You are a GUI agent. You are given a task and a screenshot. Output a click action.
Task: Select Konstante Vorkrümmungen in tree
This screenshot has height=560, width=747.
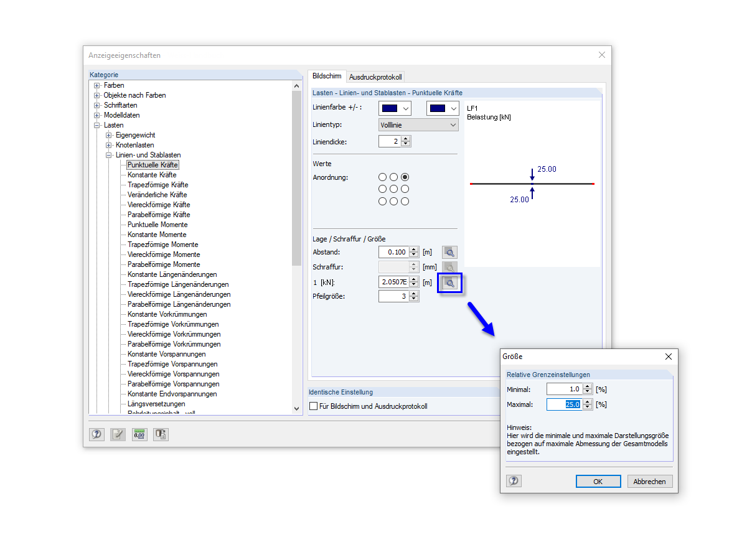[x=167, y=314]
